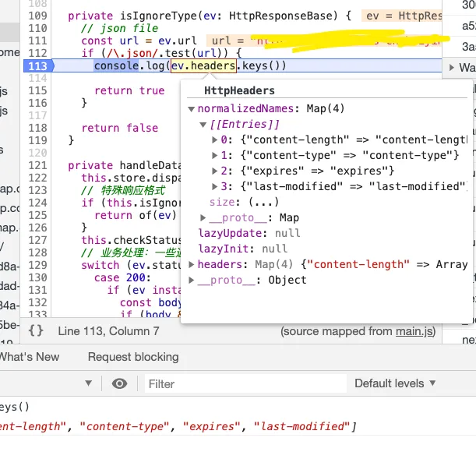Collapse the [[Entries]] node
Viewport: 476px width, 466px height.
203,125
